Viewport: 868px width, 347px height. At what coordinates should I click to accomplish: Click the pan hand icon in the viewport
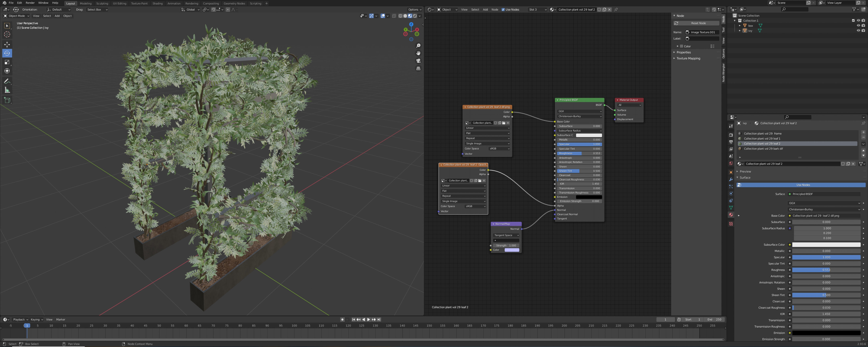coord(418,53)
